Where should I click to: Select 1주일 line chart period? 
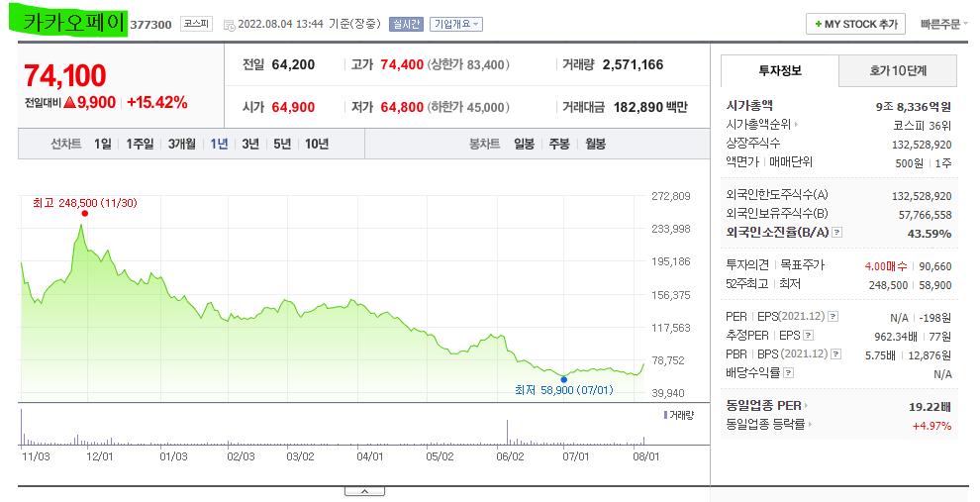(x=140, y=145)
